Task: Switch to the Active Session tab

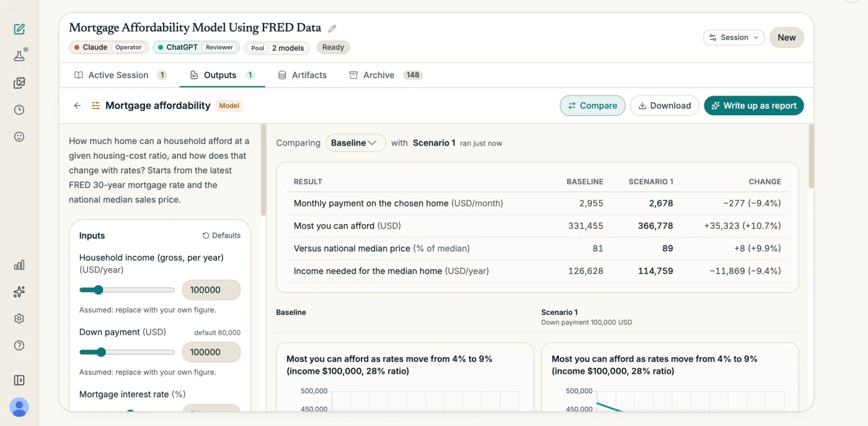Action: coord(120,75)
